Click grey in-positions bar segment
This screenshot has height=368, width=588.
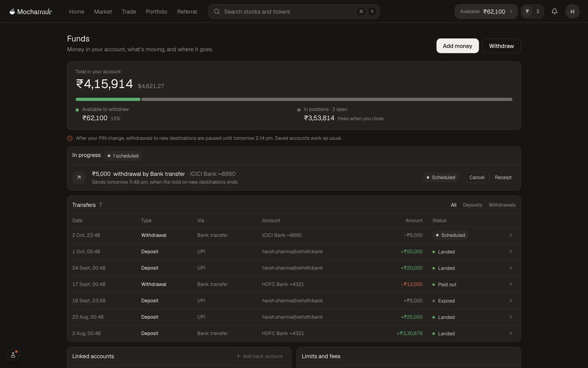(x=327, y=99)
